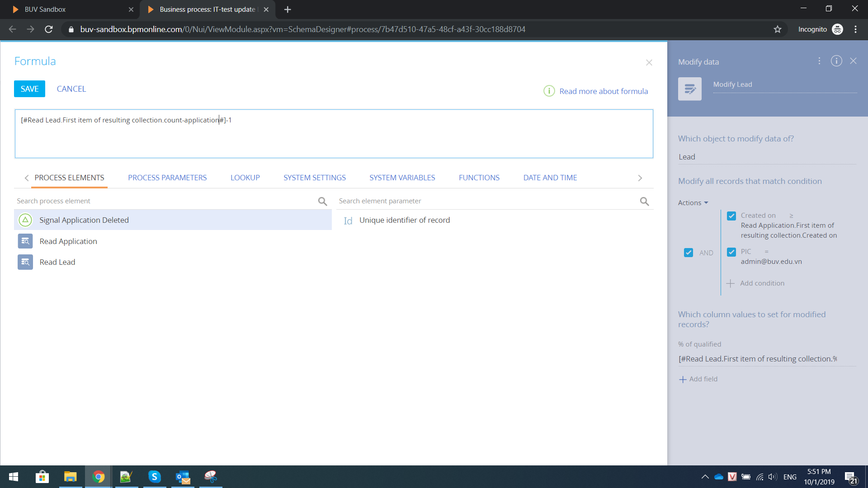Screen dimensions: 868x488
Task: Select the Read Application list row
Action: click(x=173, y=241)
